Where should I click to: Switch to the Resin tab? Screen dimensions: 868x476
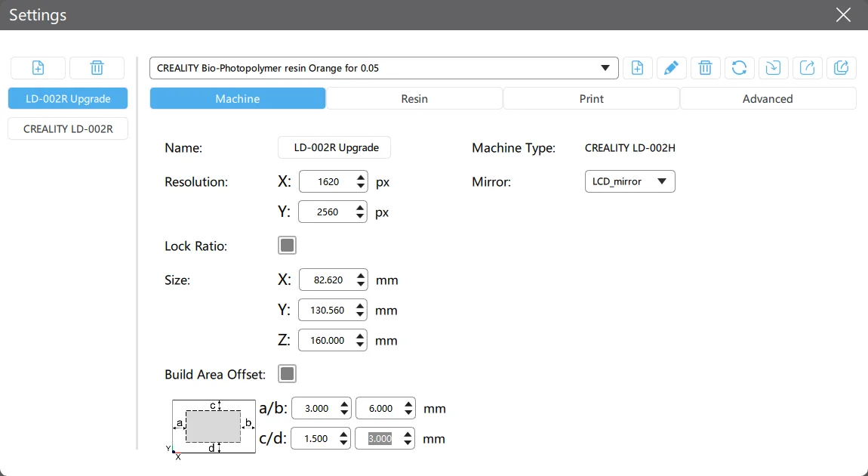coord(414,99)
